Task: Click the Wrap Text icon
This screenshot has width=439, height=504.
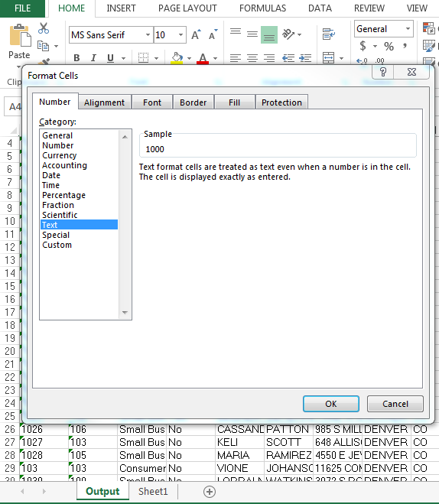Action: tap(328, 34)
